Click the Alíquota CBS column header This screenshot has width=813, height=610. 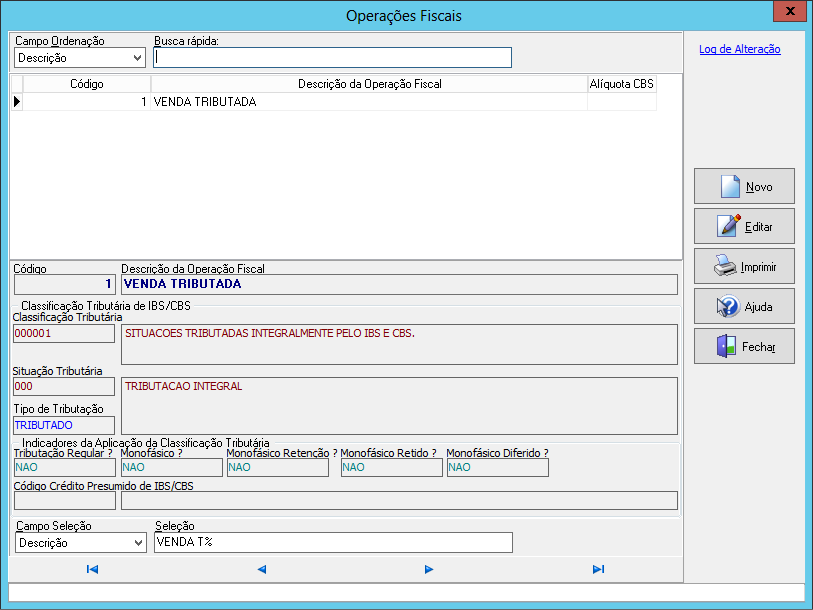pos(621,84)
